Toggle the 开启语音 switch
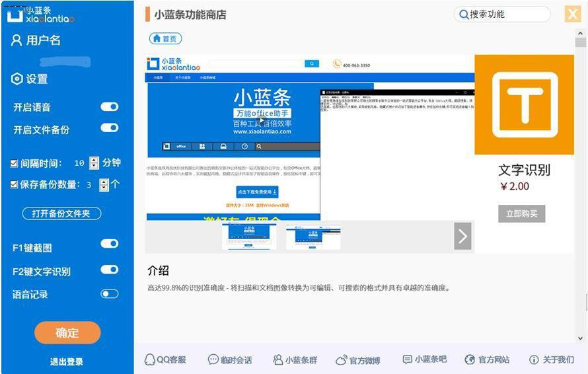This screenshot has width=588, height=374. tap(110, 107)
